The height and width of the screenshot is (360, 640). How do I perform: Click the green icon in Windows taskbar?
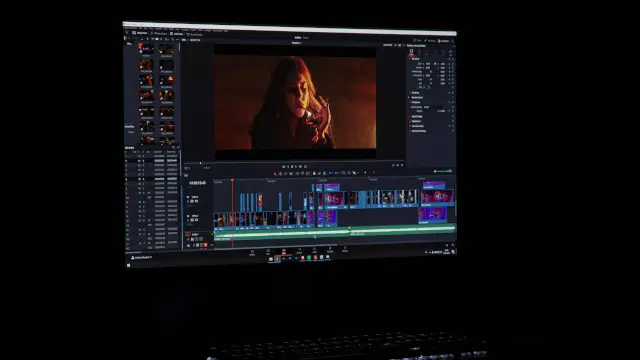(x=309, y=258)
